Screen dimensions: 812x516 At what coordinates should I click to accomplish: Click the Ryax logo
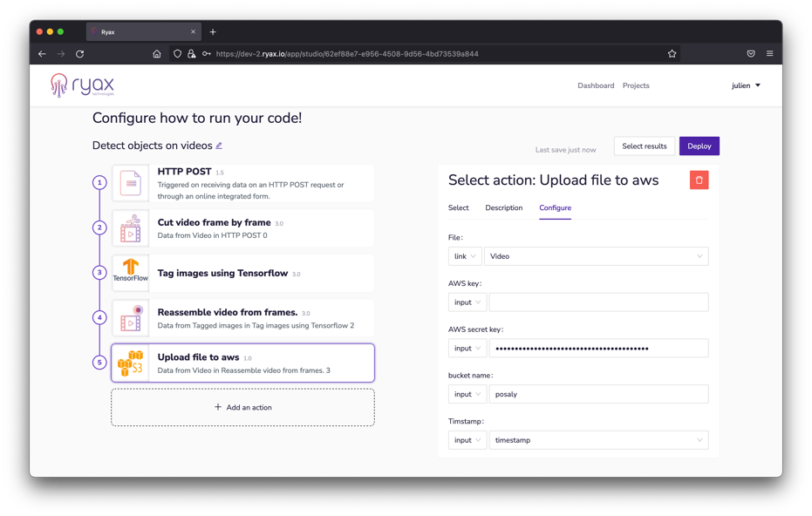tap(82, 85)
